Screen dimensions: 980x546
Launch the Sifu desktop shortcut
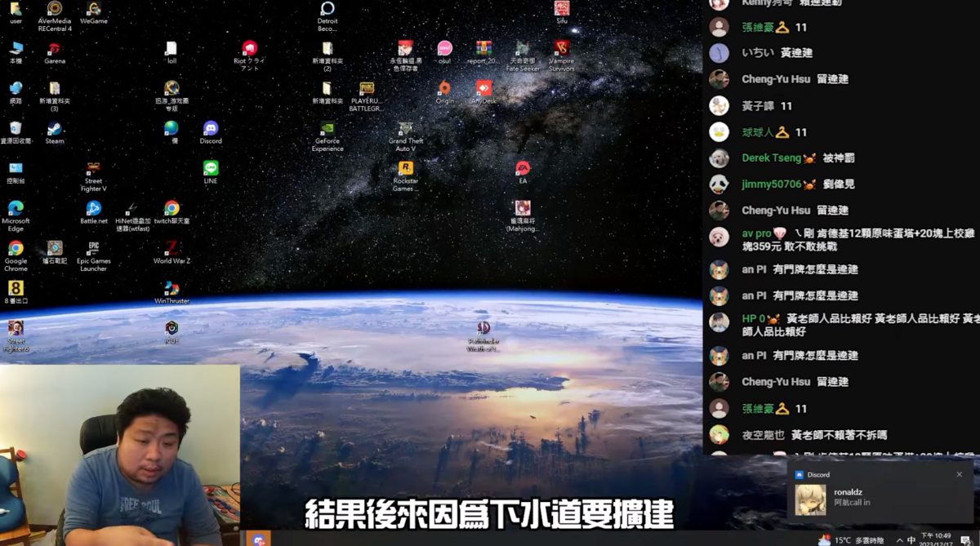click(x=561, y=12)
